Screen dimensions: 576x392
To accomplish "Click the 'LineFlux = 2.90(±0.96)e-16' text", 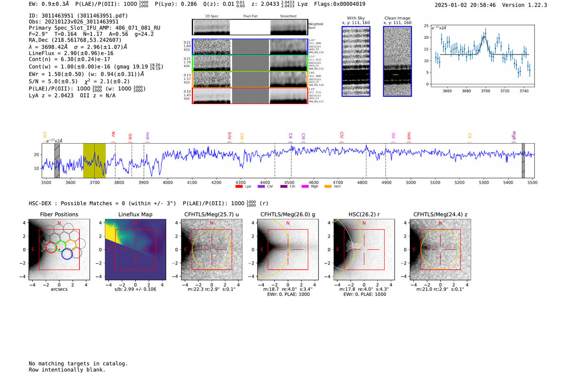I will point(71,53).
